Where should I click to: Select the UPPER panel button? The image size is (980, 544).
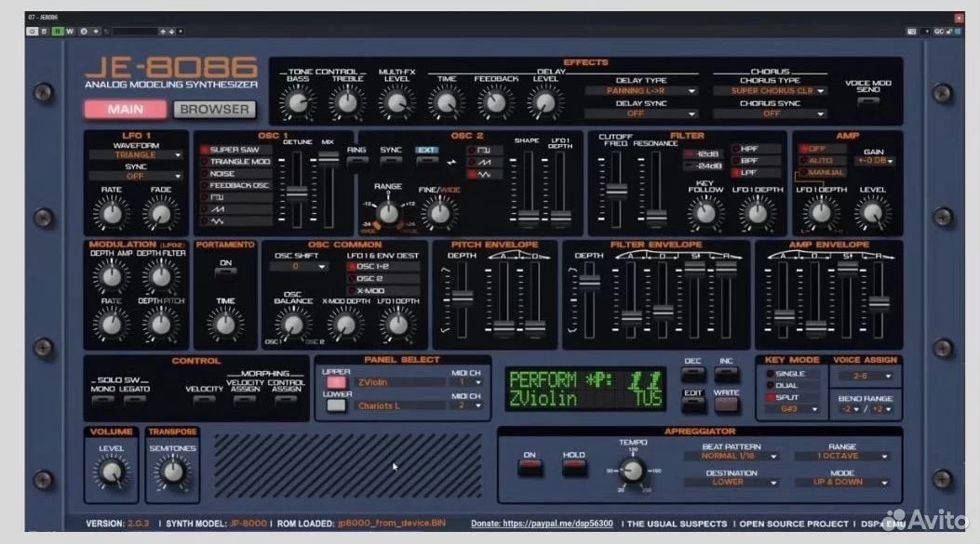[336, 381]
